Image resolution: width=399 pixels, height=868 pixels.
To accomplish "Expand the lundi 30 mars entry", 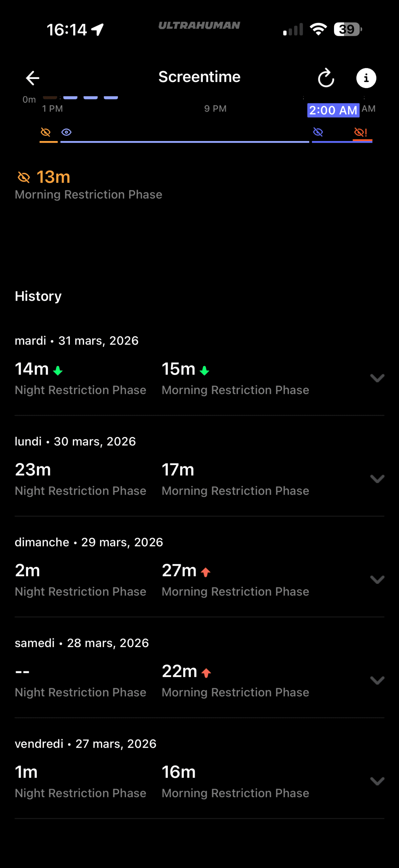I will pos(377,479).
